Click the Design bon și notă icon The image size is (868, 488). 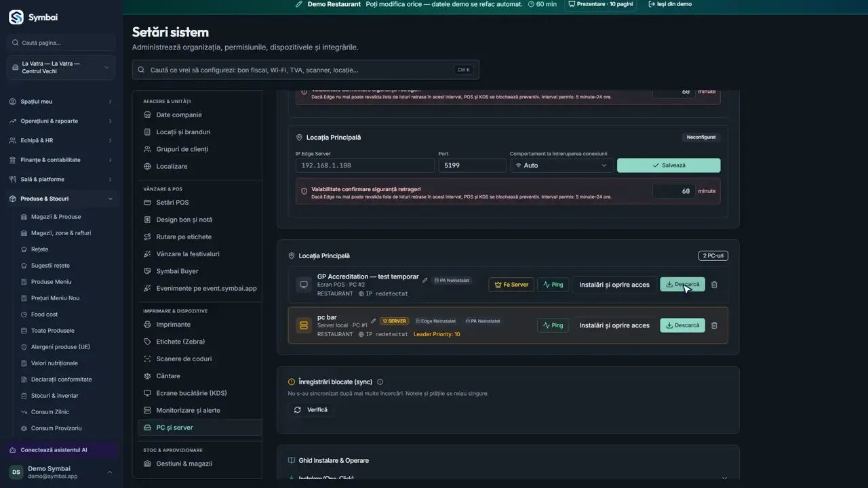(148, 220)
